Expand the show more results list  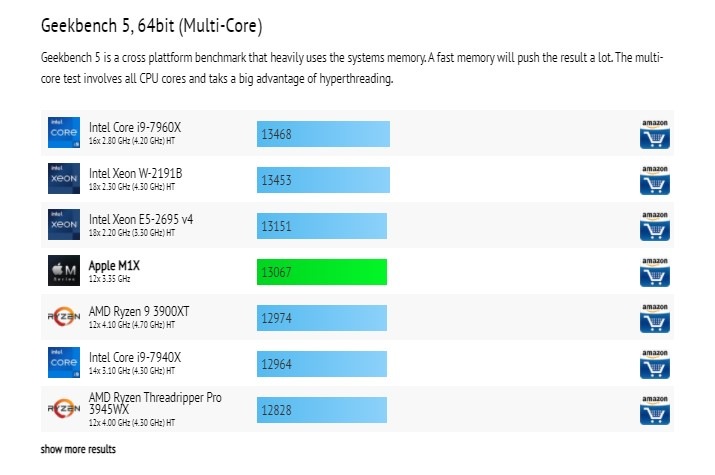(x=78, y=450)
